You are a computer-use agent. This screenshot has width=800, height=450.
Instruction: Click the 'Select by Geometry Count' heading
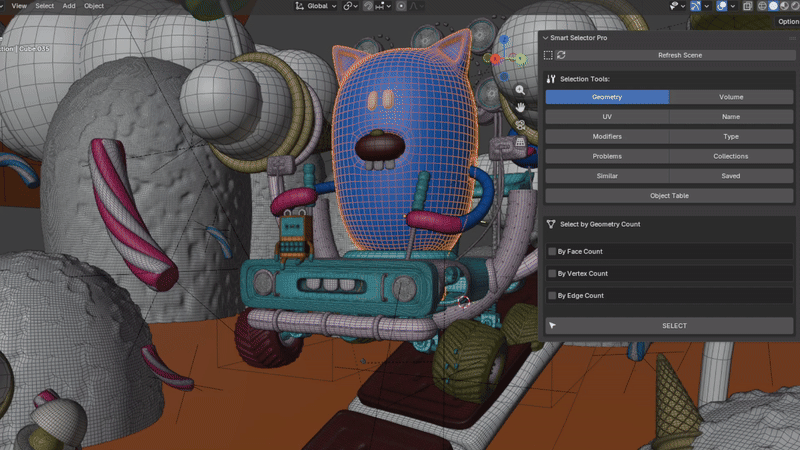click(x=600, y=224)
